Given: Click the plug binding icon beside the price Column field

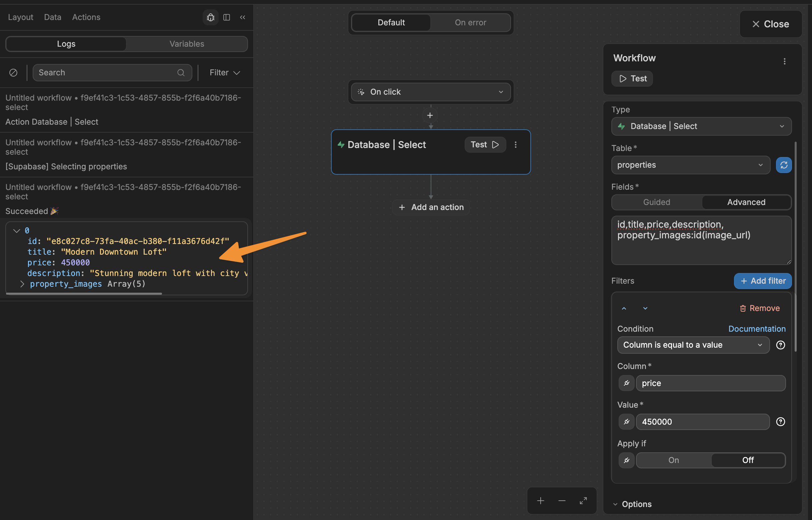Looking at the screenshot, I should [626, 383].
